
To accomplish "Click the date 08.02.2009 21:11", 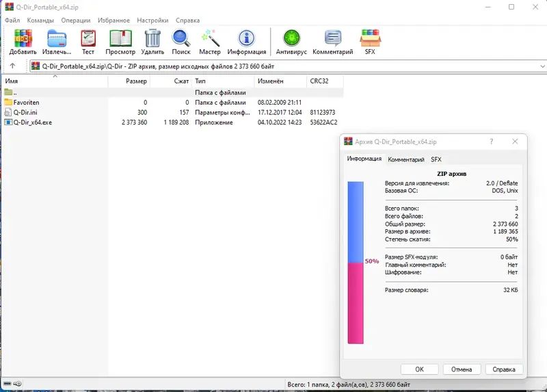I will click(280, 103).
